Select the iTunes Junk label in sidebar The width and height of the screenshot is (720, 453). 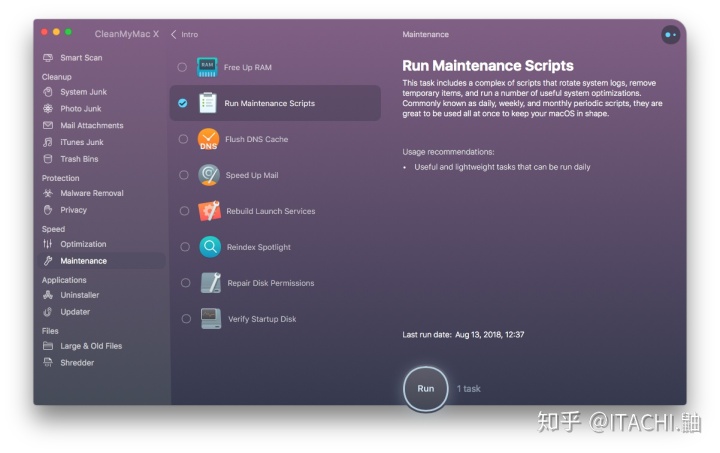click(82, 142)
